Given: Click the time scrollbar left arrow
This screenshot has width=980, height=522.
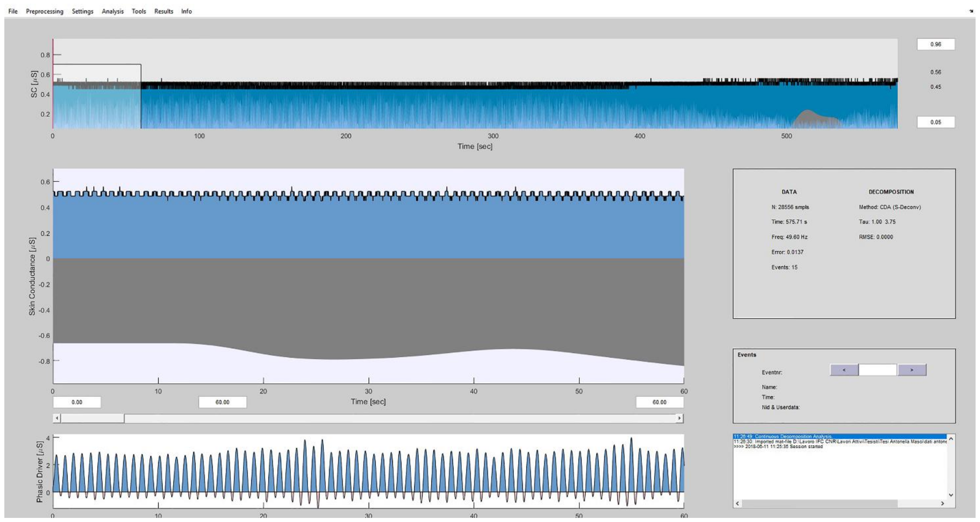Looking at the screenshot, I should click(57, 418).
